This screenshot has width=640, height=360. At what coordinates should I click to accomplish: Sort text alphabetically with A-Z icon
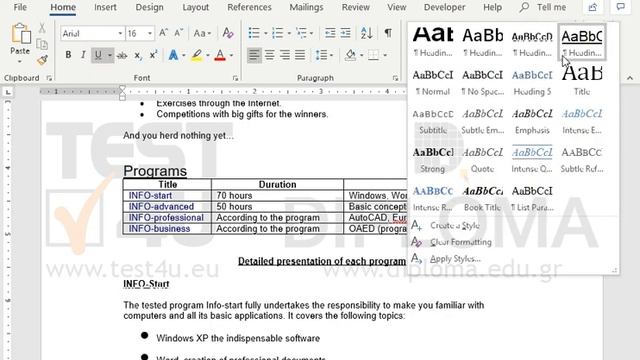click(x=367, y=33)
